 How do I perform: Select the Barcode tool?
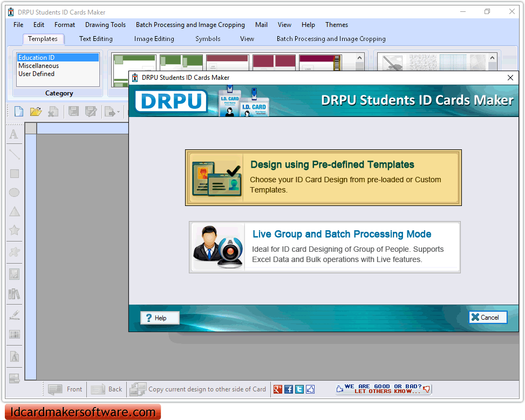pyautogui.click(x=15, y=334)
